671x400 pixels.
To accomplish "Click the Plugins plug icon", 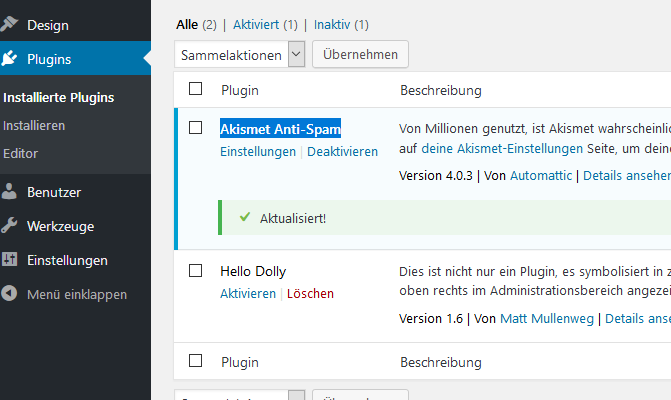I will (9, 58).
